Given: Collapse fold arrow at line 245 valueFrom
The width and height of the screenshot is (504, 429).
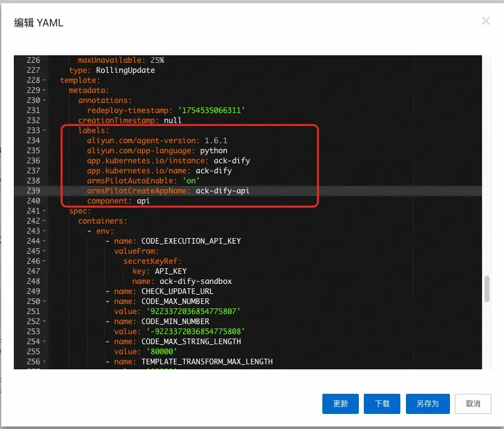Looking at the screenshot, I should point(45,251).
